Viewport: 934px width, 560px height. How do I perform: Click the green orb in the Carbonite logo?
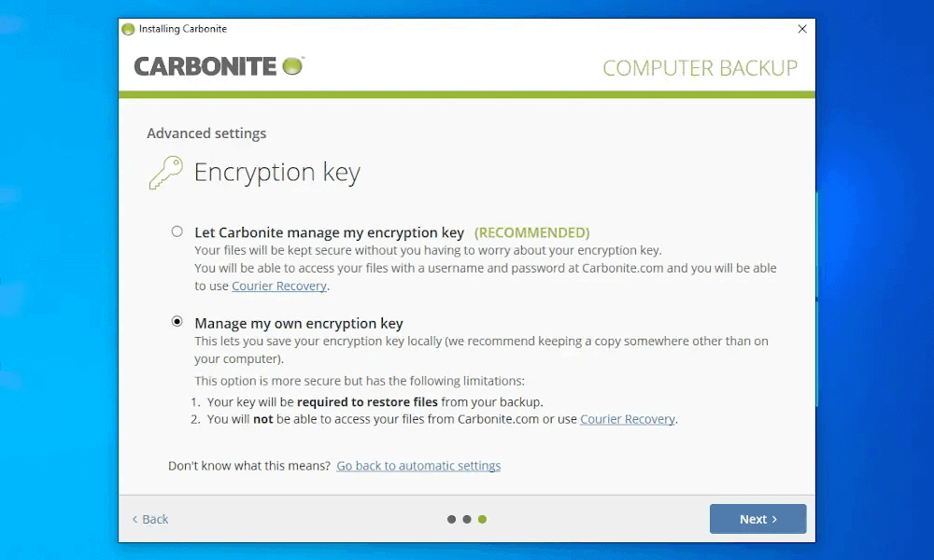(292, 65)
